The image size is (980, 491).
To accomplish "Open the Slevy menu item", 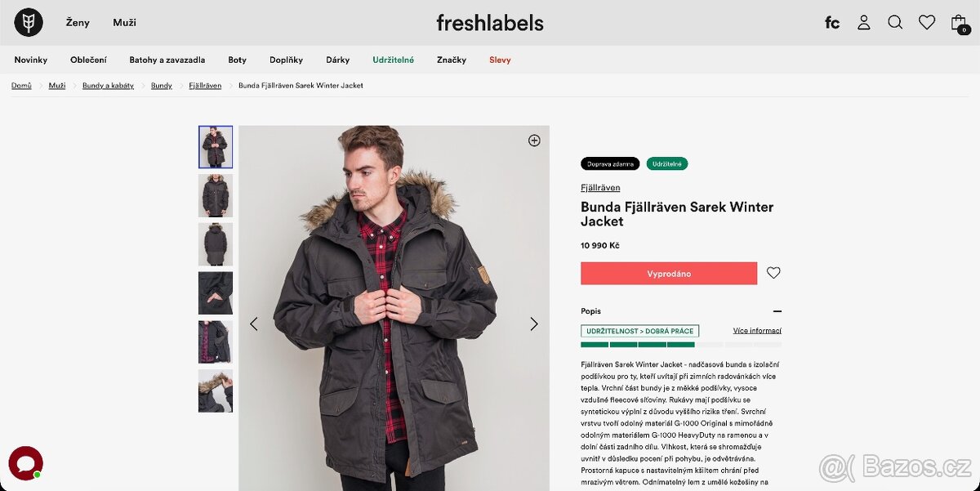I will tap(500, 59).
